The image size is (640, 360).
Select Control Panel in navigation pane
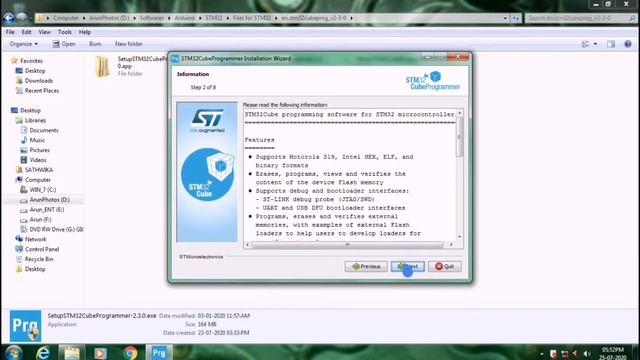pos(42,249)
